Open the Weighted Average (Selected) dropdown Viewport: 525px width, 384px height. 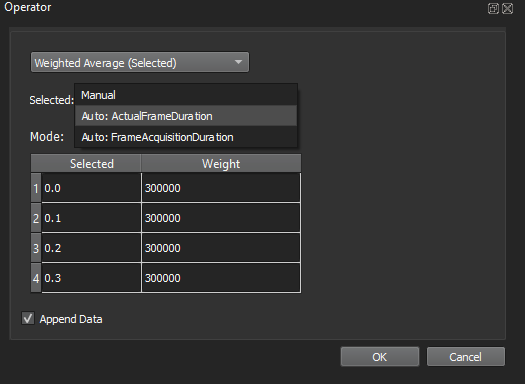click(140, 62)
